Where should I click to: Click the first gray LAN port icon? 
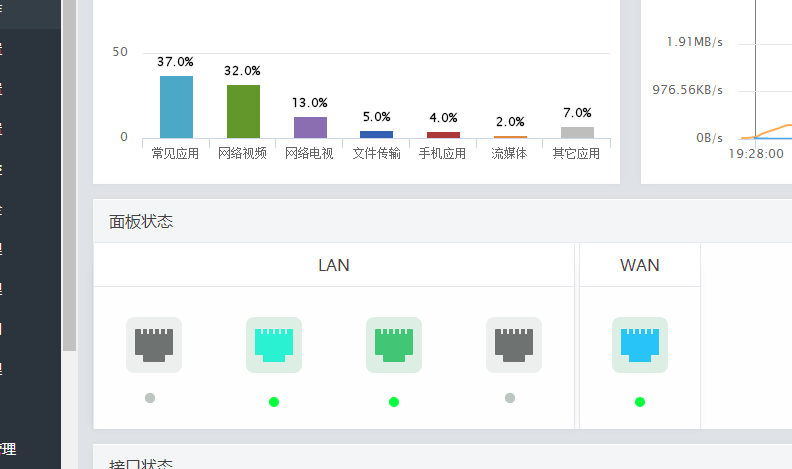[x=154, y=345]
